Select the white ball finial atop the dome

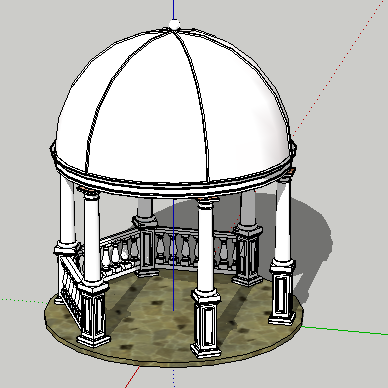pos(174,24)
